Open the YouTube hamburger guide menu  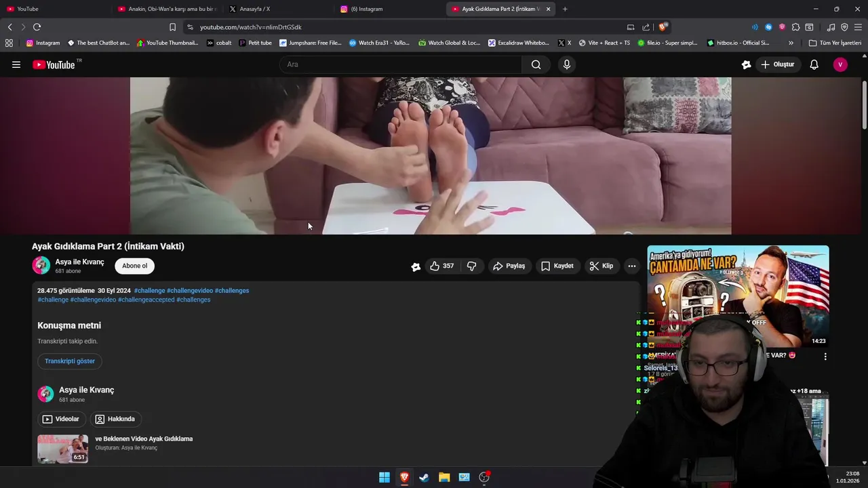pyautogui.click(x=16, y=64)
